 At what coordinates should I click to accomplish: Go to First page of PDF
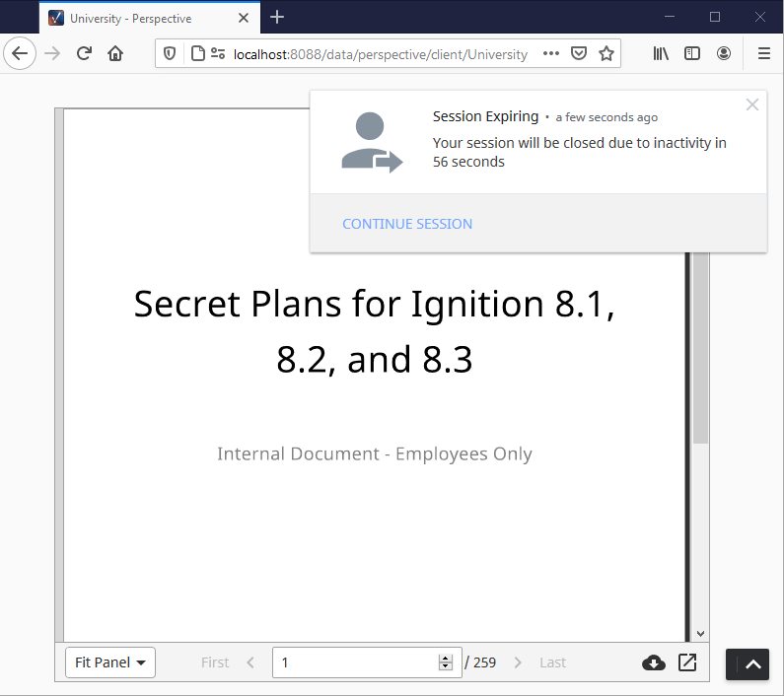215,662
